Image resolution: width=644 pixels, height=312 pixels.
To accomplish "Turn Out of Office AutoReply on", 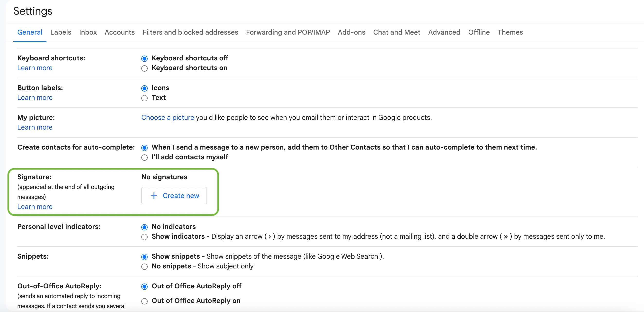I will pyautogui.click(x=144, y=301).
